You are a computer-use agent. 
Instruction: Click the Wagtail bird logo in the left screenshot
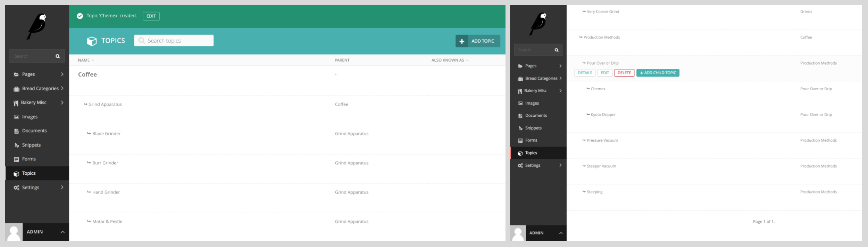coord(37,26)
